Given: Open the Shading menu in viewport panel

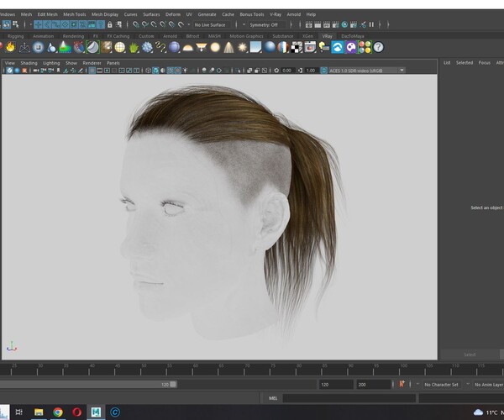Looking at the screenshot, I should click(x=29, y=63).
